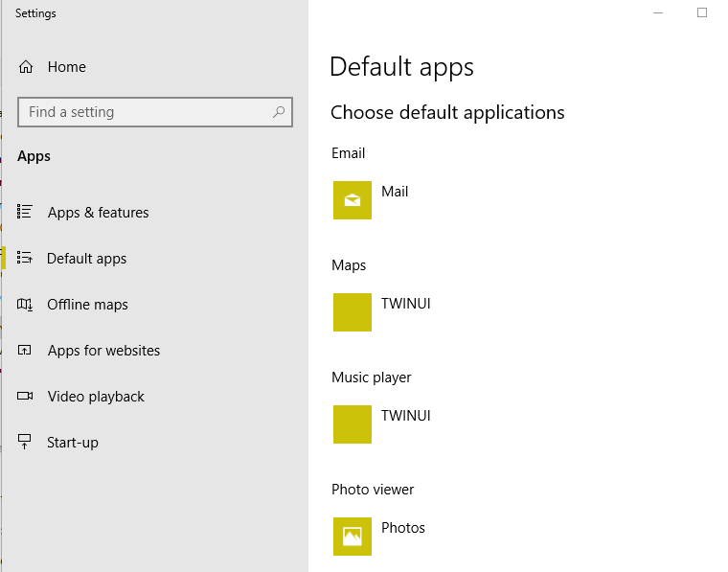
Task: Open Start-up settings text label
Action: point(73,443)
